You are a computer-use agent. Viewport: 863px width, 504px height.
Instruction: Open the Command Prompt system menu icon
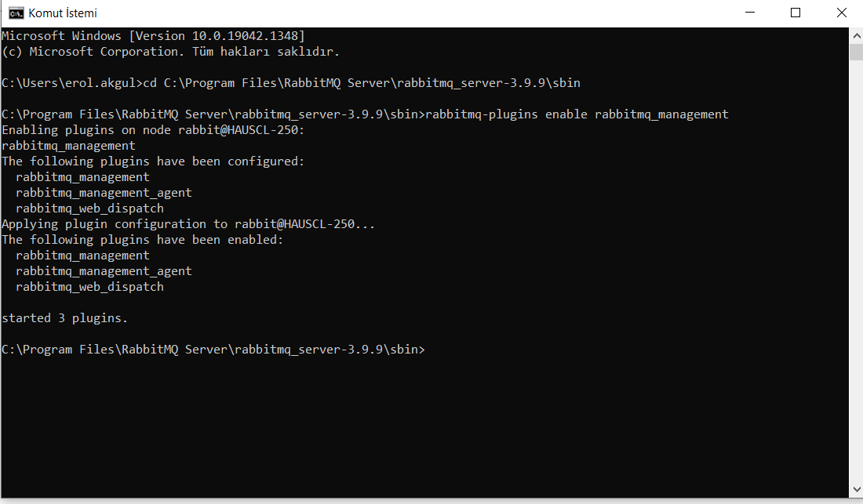pyautogui.click(x=16, y=13)
